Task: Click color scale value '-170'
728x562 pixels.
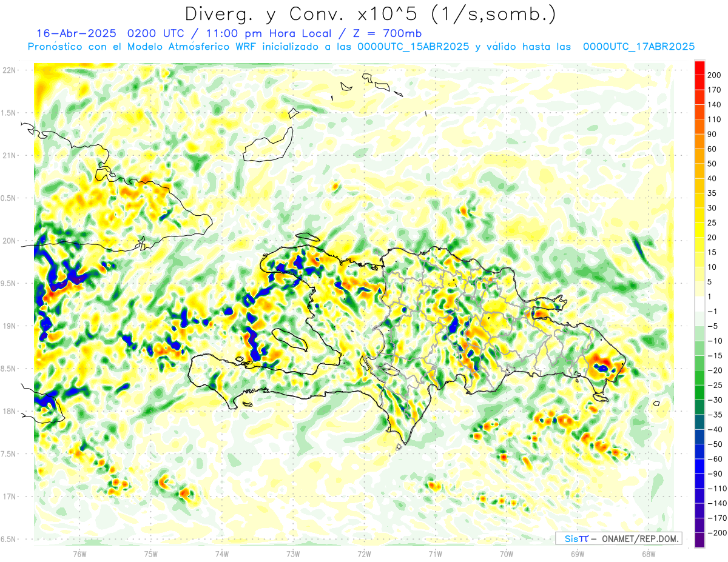Action: pos(716,518)
